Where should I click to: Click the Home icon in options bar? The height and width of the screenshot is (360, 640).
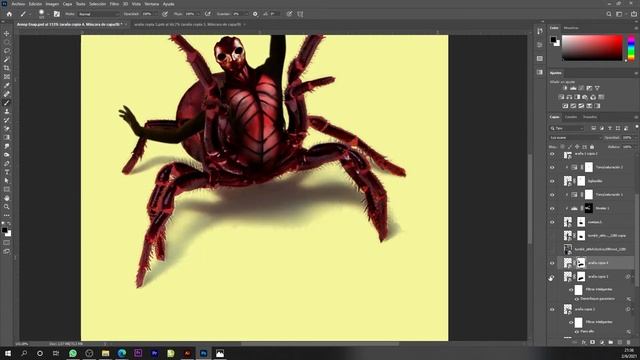pos(9,14)
